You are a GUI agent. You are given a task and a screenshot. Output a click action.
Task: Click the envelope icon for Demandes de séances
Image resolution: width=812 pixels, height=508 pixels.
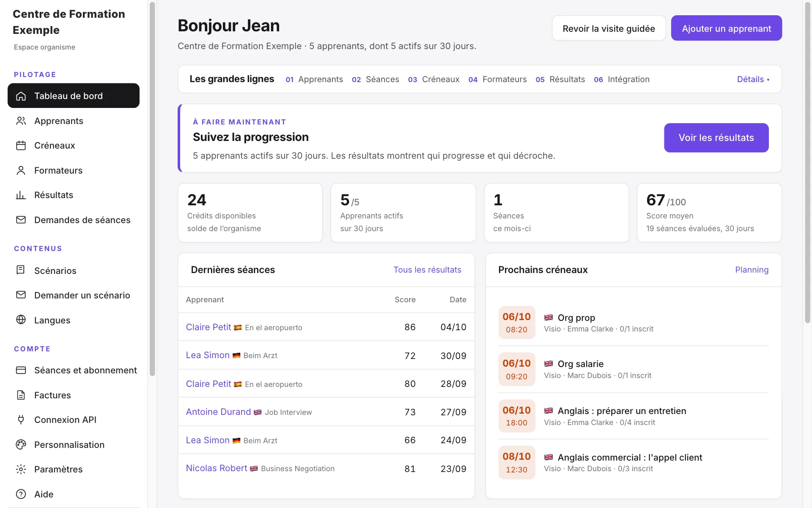tap(21, 220)
